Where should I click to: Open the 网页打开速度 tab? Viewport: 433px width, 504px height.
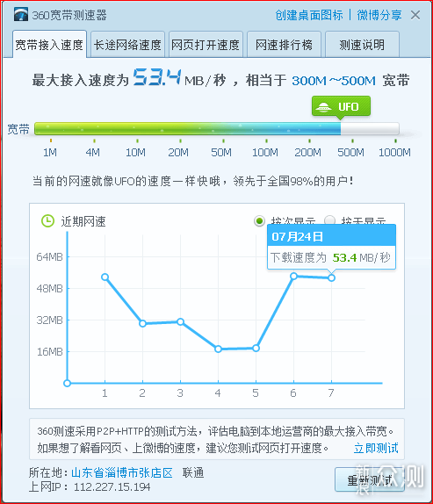[x=206, y=45]
